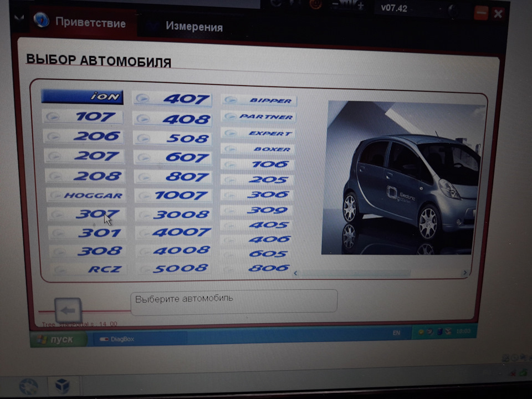Viewport: 532px width, 399px height.
Task: Choose the 205 model
Action: pyautogui.click(x=257, y=180)
